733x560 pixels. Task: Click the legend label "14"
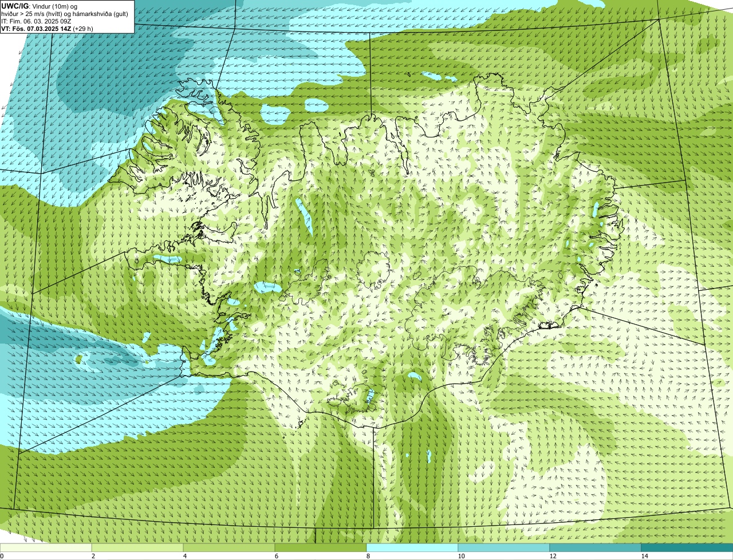[644, 556]
